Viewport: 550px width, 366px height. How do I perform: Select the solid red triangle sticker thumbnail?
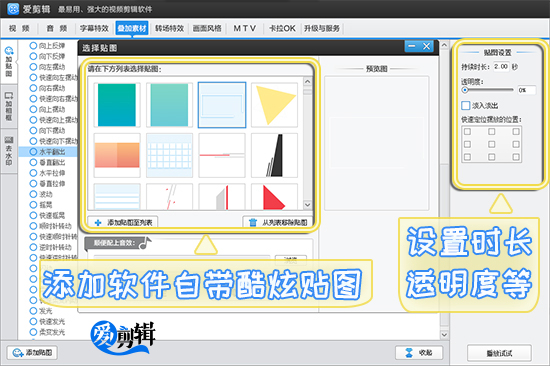click(x=274, y=197)
